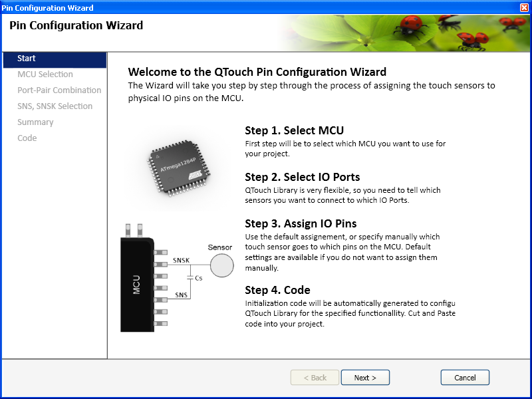The image size is (532, 399).
Task: Click the Sensor circle in the diagram
Action: coord(222,265)
